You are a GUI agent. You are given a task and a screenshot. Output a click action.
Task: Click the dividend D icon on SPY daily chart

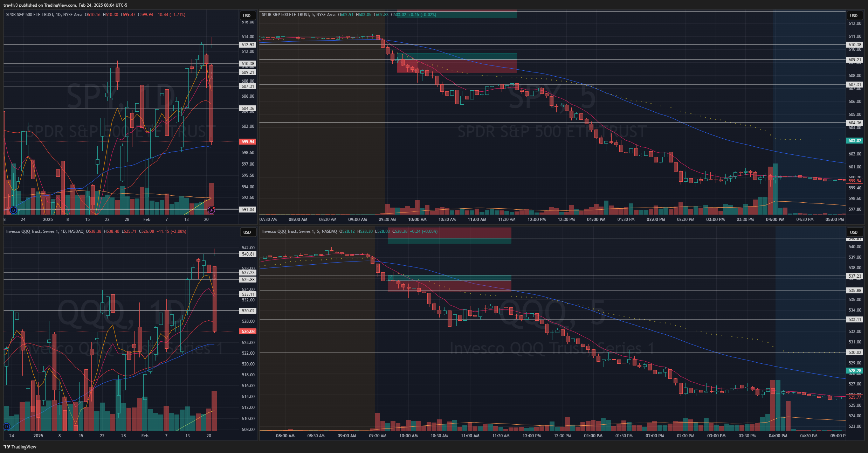click(13, 210)
